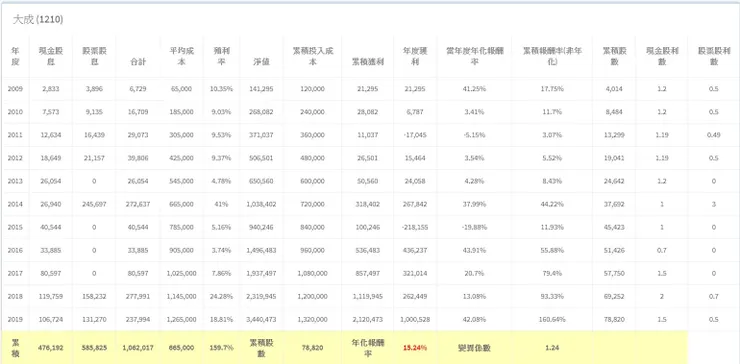Click yield value 9.37%

tap(221, 158)
